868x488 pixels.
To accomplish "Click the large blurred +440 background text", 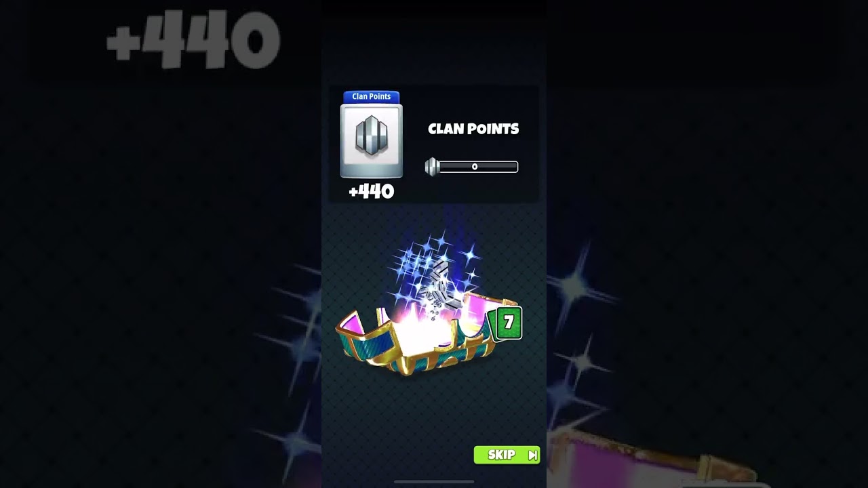I will click(193, 39).
